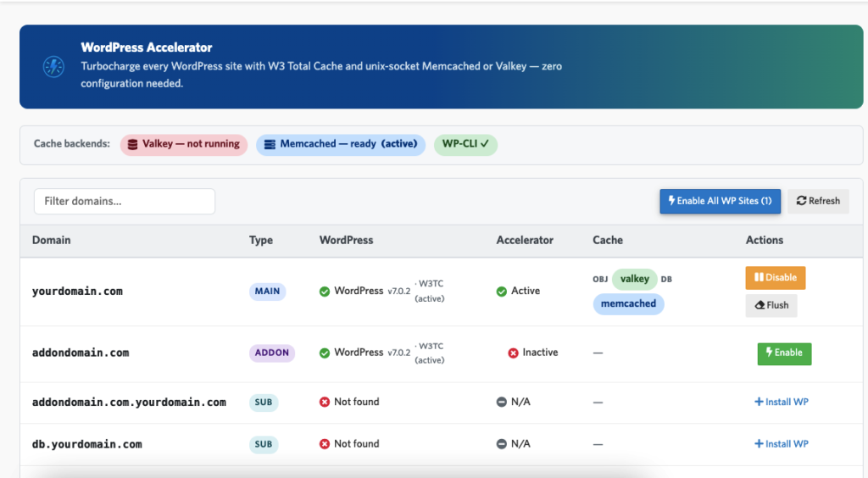
Task: Enable accelerator for addondomain.com
Action: [784, 353]
